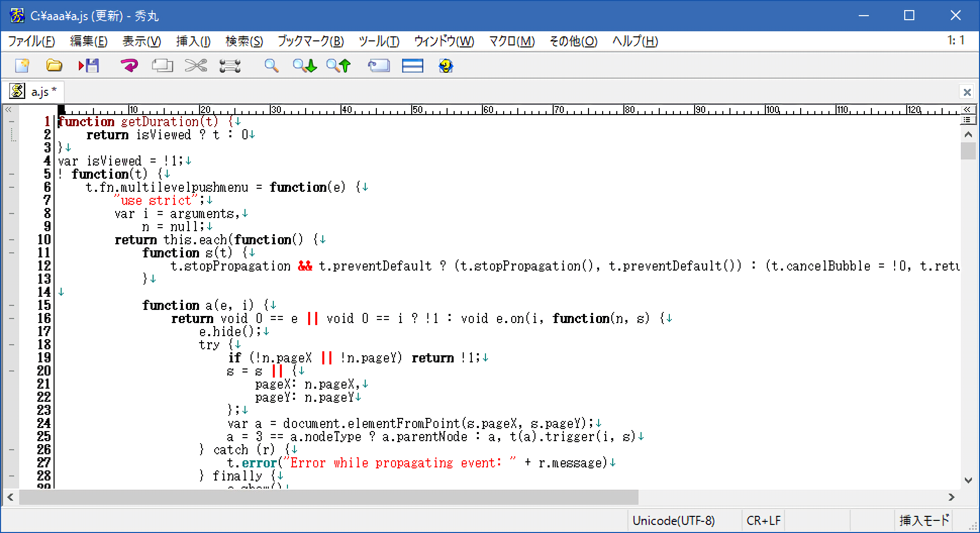Open the Unicode(UTF-8) encoding selector in status bar
980x533 pixels.
673,520
